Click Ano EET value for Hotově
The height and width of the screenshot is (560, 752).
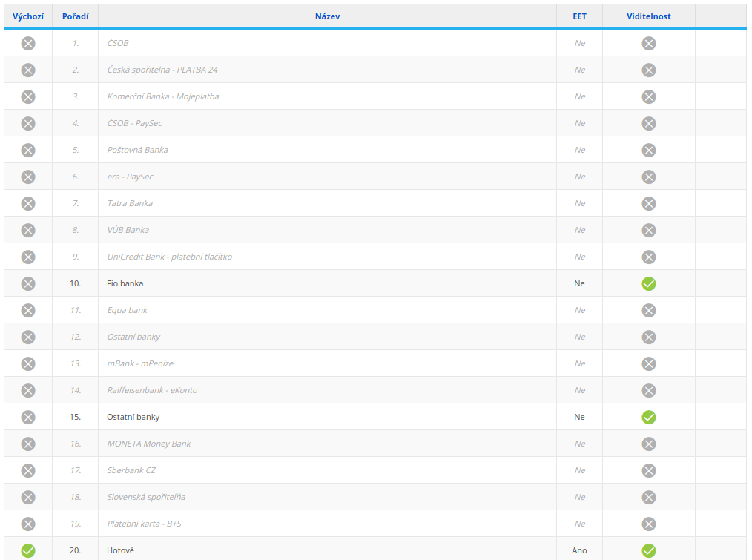(x=579, y=550)
